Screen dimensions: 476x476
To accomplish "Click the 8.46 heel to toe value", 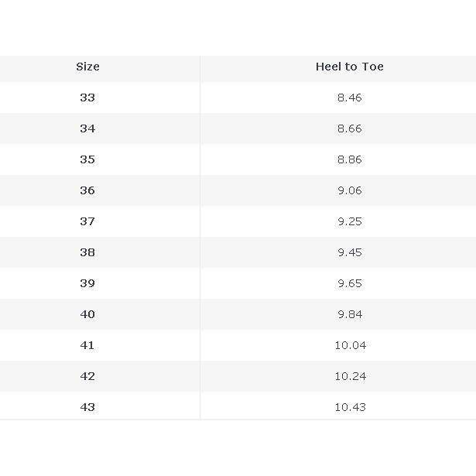I will tap(349, 98).
